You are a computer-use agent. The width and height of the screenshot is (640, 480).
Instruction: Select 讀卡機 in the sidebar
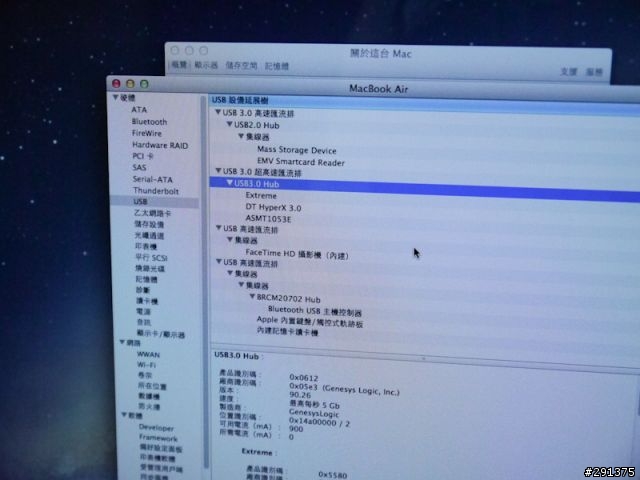point(147,301)
